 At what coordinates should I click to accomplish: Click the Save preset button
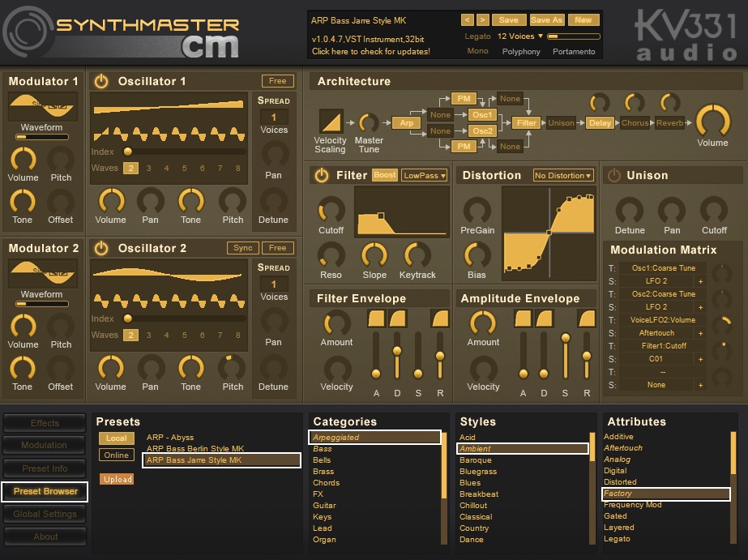point(508,20)
